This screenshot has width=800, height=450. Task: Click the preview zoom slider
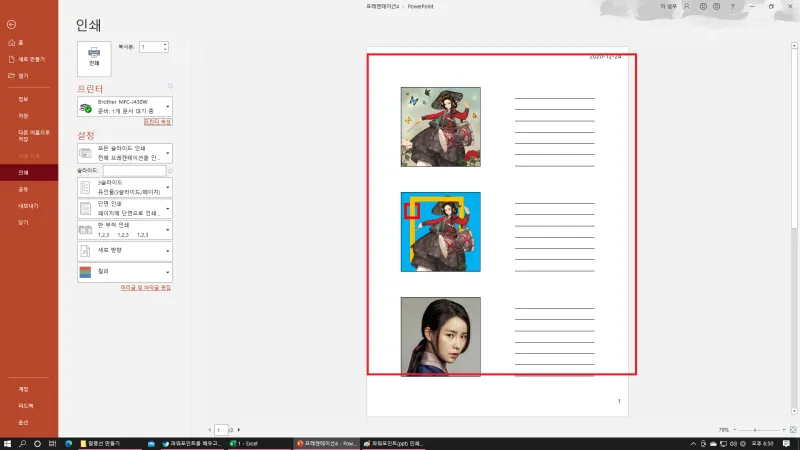click(x=759, y=430)
